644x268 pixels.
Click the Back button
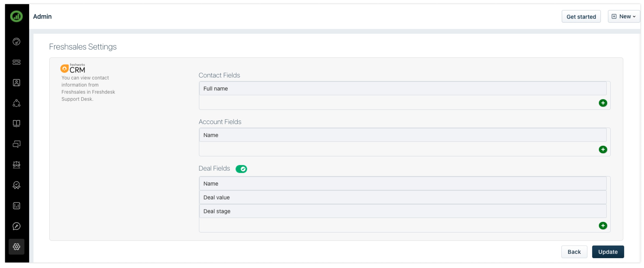pos(574,252)
